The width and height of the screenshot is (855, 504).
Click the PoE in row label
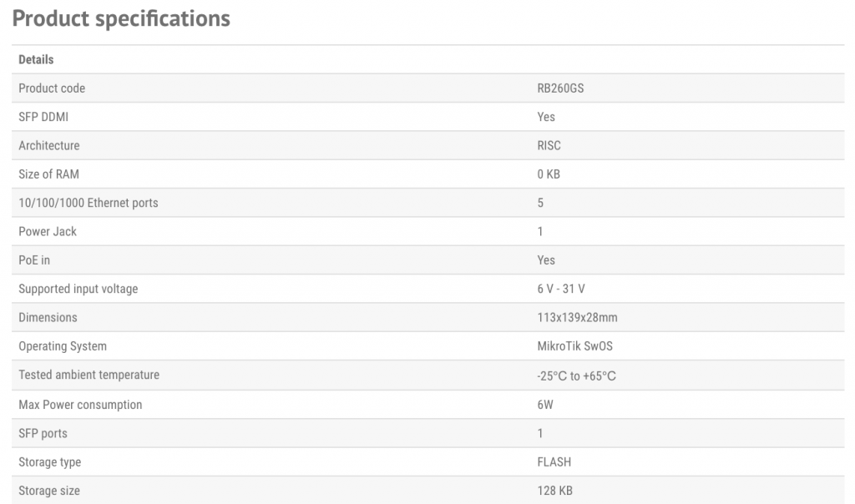(34, 260)
